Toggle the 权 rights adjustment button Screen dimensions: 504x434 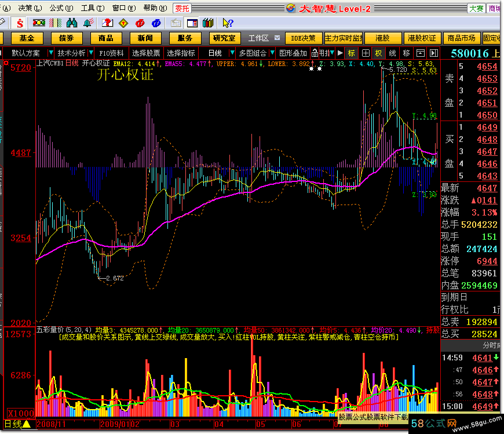379,53
